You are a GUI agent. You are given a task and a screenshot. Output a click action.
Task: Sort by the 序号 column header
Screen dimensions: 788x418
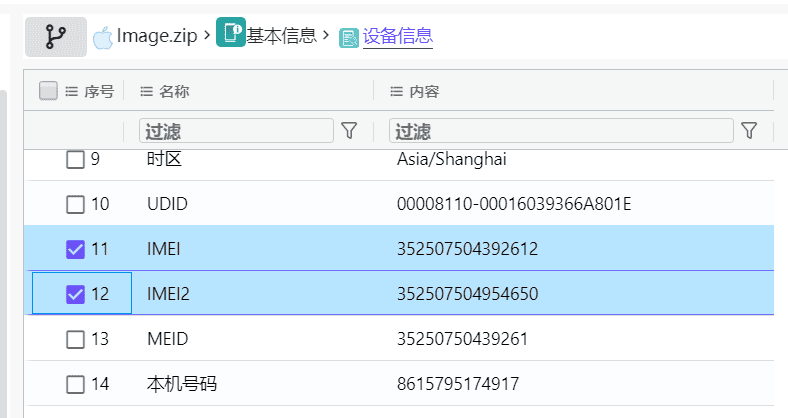(99, 91)
